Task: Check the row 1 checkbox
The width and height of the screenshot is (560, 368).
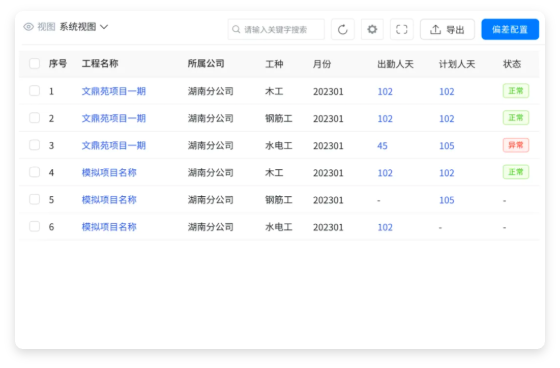Action: (34, 91)
